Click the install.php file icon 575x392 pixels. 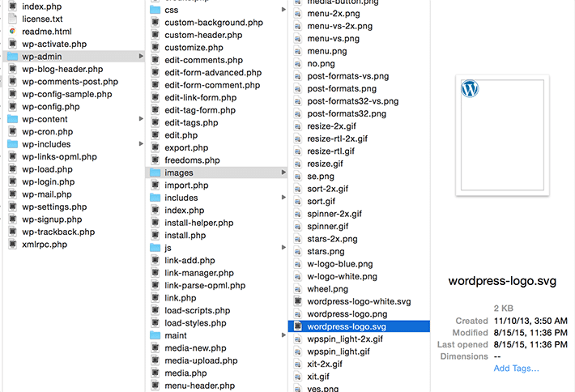click(x=155, y=236)
